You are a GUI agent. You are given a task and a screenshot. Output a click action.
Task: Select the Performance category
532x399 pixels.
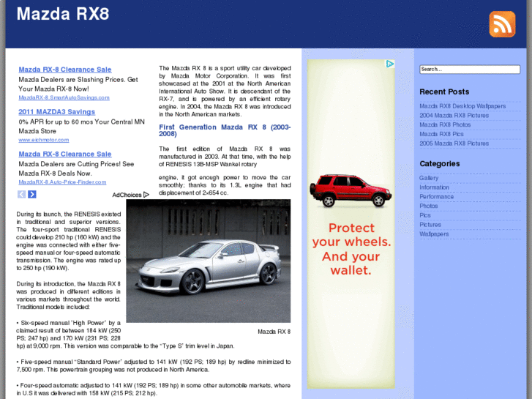[x=436, y=197]
